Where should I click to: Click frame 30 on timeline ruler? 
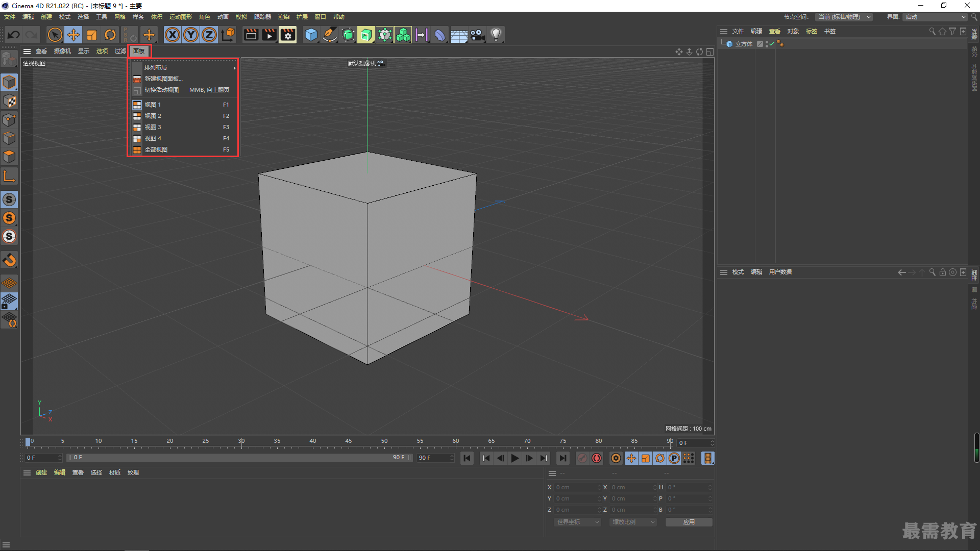coord(241,441)
